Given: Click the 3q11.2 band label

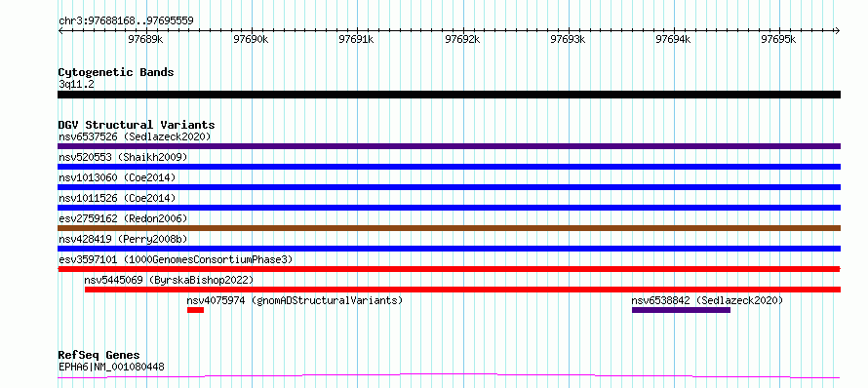Looking at the screenshot, I should [76, 84].
